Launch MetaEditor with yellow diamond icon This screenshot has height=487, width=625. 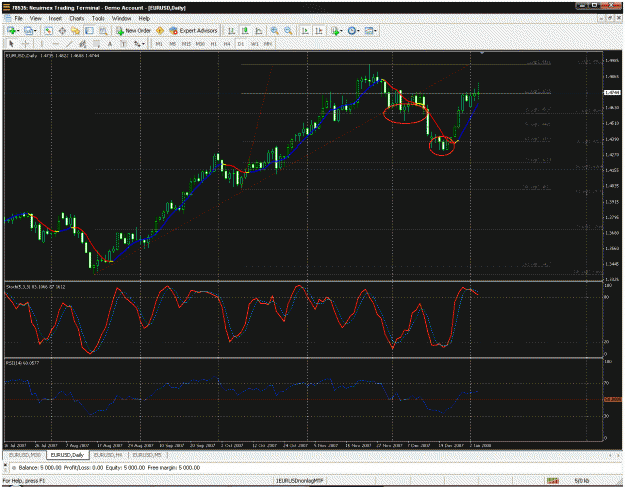pyautogui.click(x=160, y=31)
